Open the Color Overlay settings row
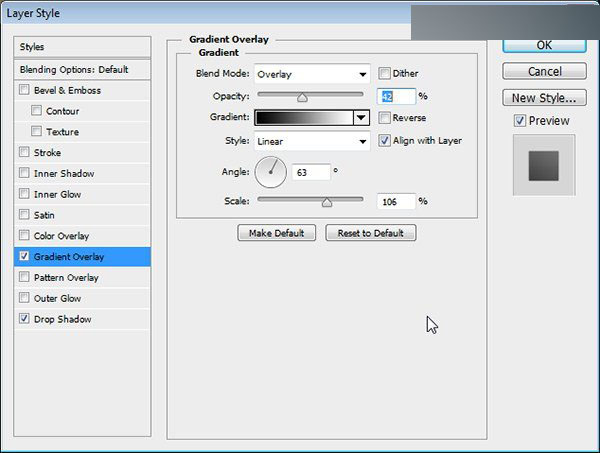 (x=82, y=236)
